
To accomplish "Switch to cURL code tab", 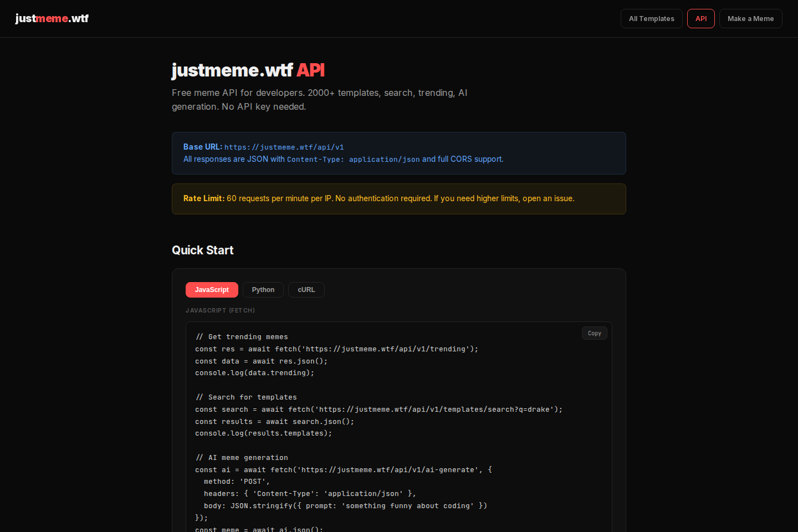I will point(306,290).
